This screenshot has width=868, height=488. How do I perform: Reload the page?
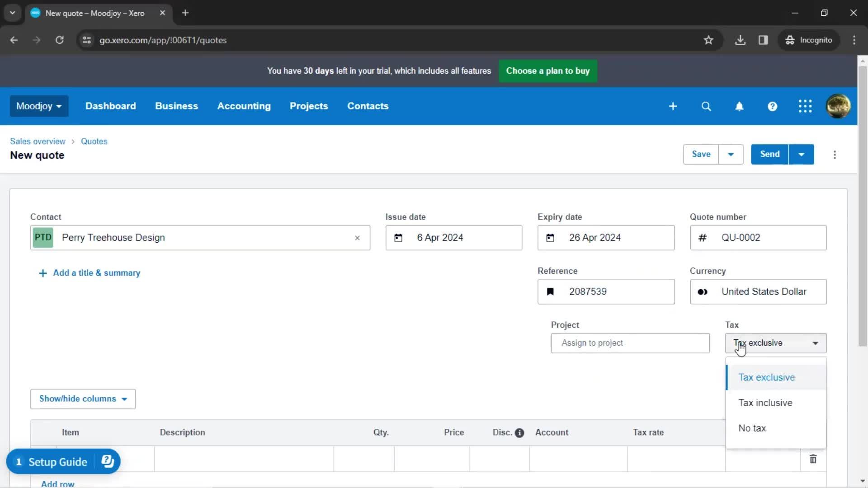click(59, 40)
